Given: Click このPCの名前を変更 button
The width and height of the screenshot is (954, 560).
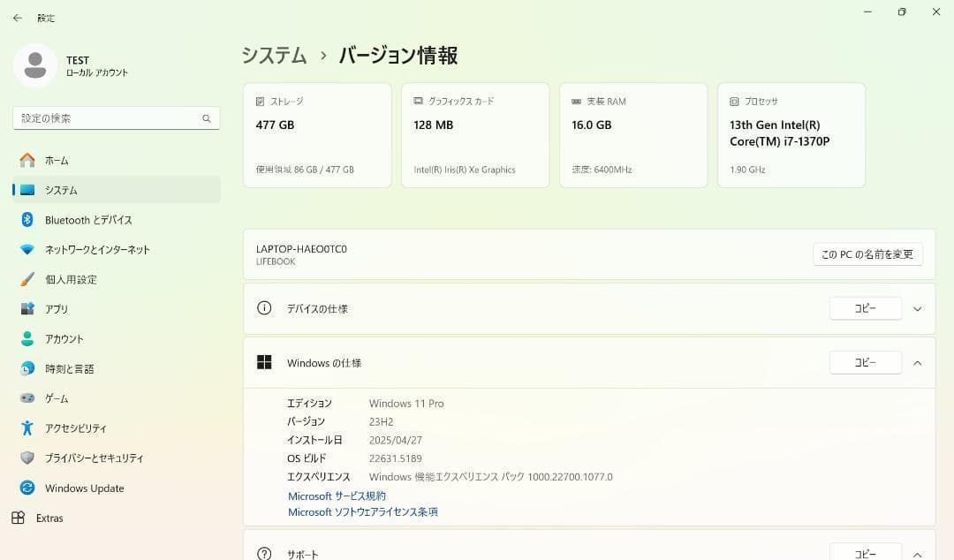Looking at the screenshot, I should pyautogui.click(x=867, y=254).
